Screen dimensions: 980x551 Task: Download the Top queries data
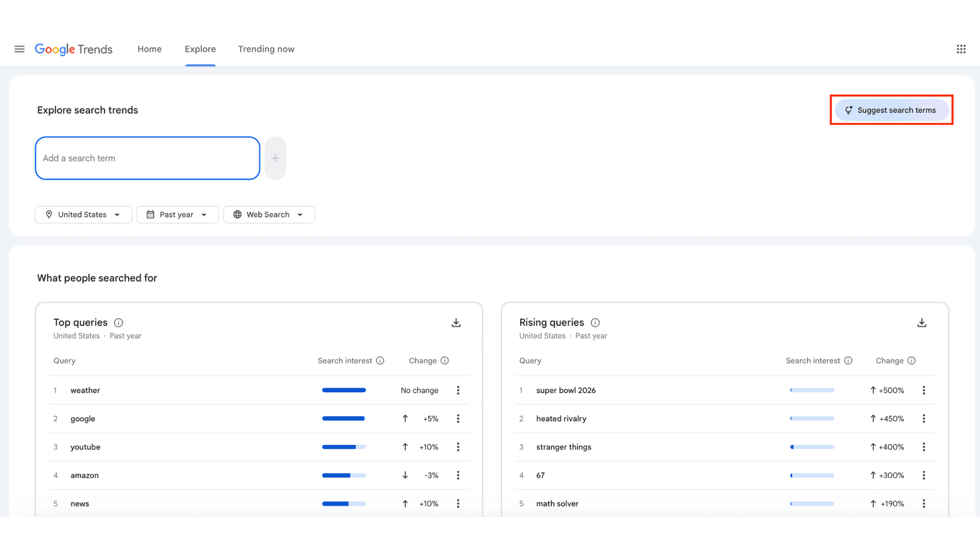[456, 323]
